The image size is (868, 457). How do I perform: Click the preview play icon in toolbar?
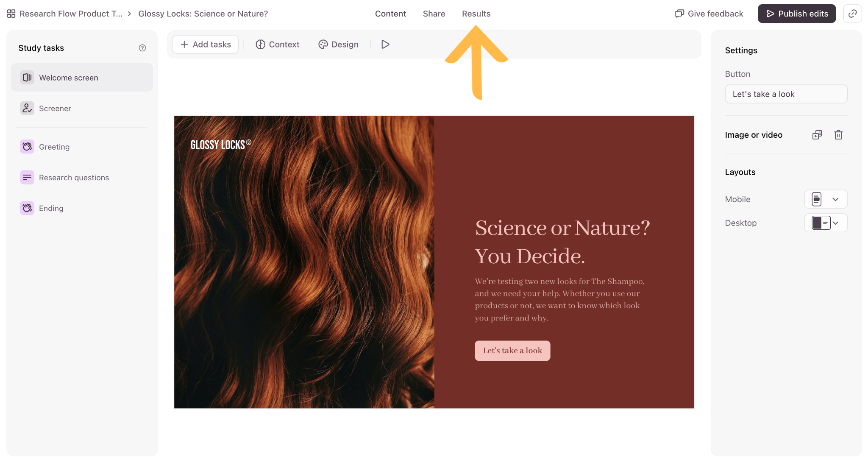pyautogui.click(x=385, y=45)
